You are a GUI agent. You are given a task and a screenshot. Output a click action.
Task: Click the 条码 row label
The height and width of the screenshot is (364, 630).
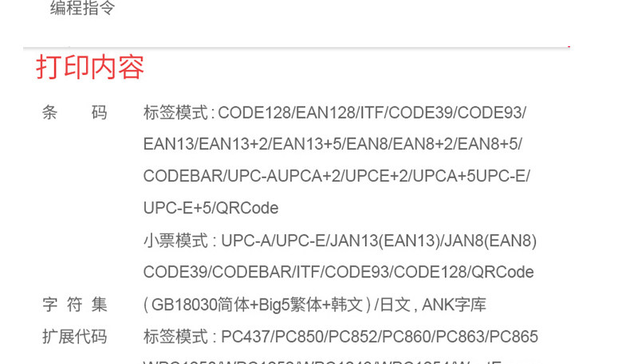pos(75,112)
